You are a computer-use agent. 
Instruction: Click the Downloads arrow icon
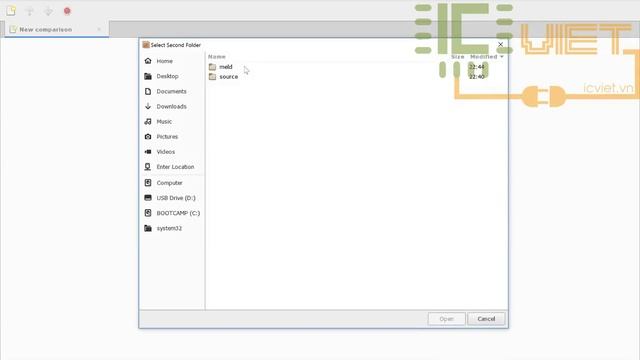coord(148,107)
